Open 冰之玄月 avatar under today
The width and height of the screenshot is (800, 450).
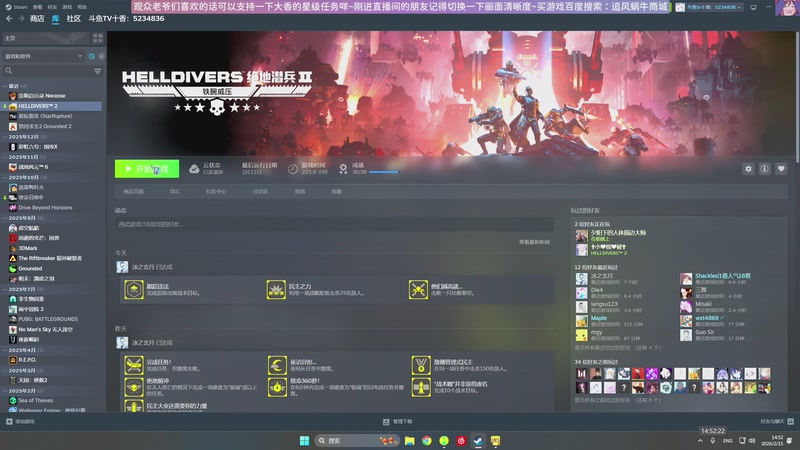coord(122,267)
